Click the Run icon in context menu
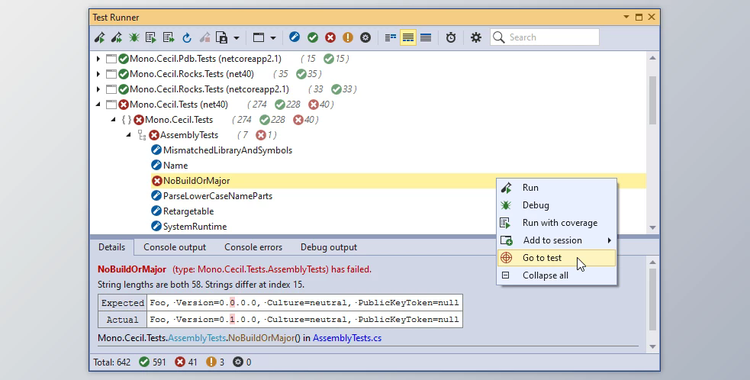 pyautogui.click(x=506, y=188)
